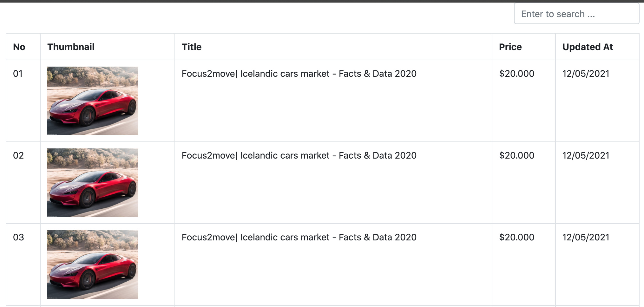Click the 12/05/2021 date in row 02
This screenshot has width=644, height=307.
coord(586,155)
